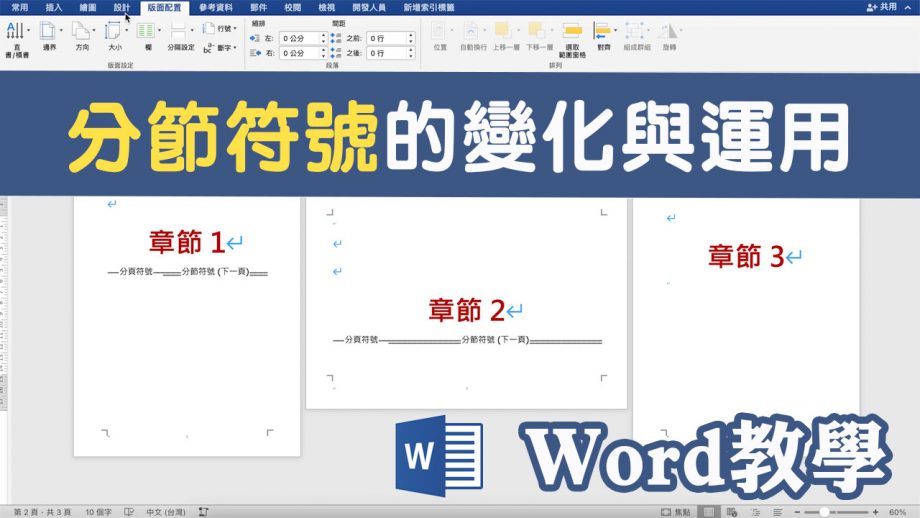This screenshot has width=920, height=518.
Task: Click the spacing 之前 icon
Action: pos(336,38)
